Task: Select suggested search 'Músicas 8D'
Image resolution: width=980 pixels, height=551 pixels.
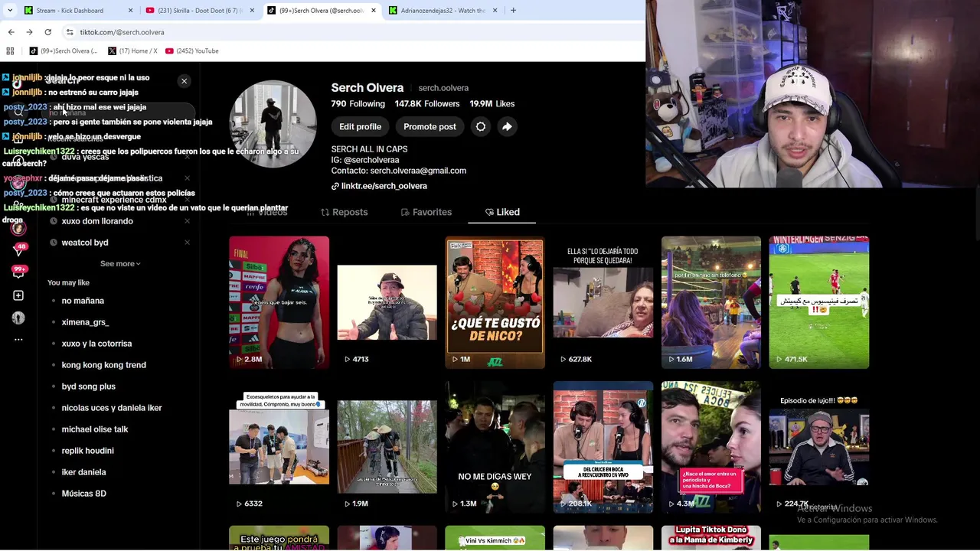Action: pyautogui.click(x=83, y=494)
